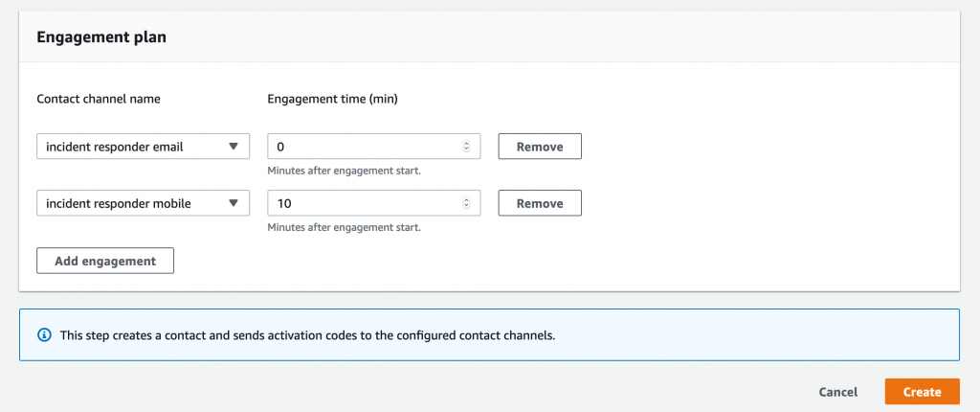Viewport: 980px width, 412px height.
Task: Click the Engagement plan heading
Action: pos(101,37)
